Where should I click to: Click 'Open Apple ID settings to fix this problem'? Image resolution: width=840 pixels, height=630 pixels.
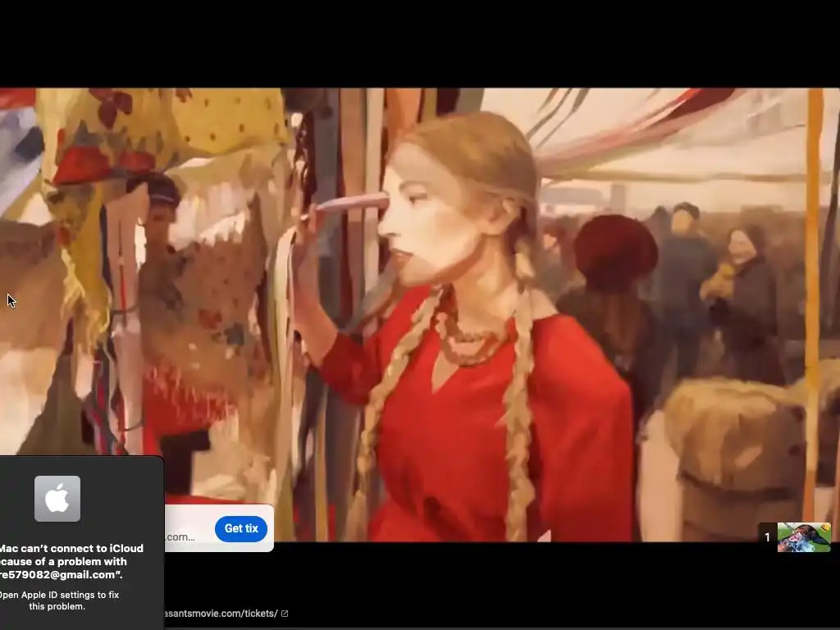pos(58,600)
